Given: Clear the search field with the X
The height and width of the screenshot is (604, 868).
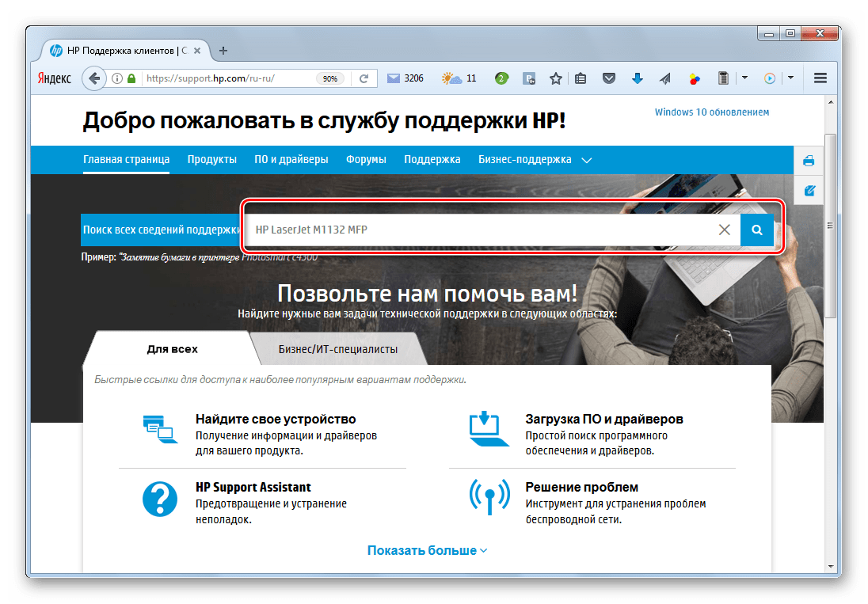Looking at the screenshot, I should (725, 230).
